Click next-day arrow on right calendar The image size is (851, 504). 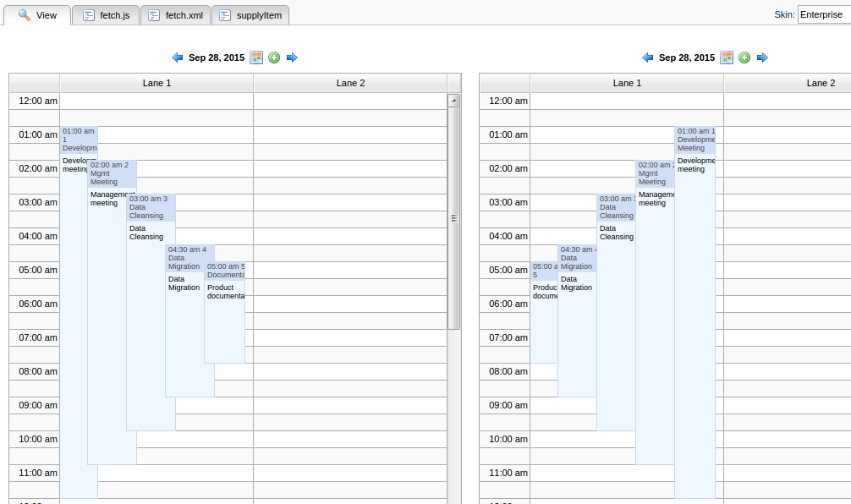click(762, 58)
